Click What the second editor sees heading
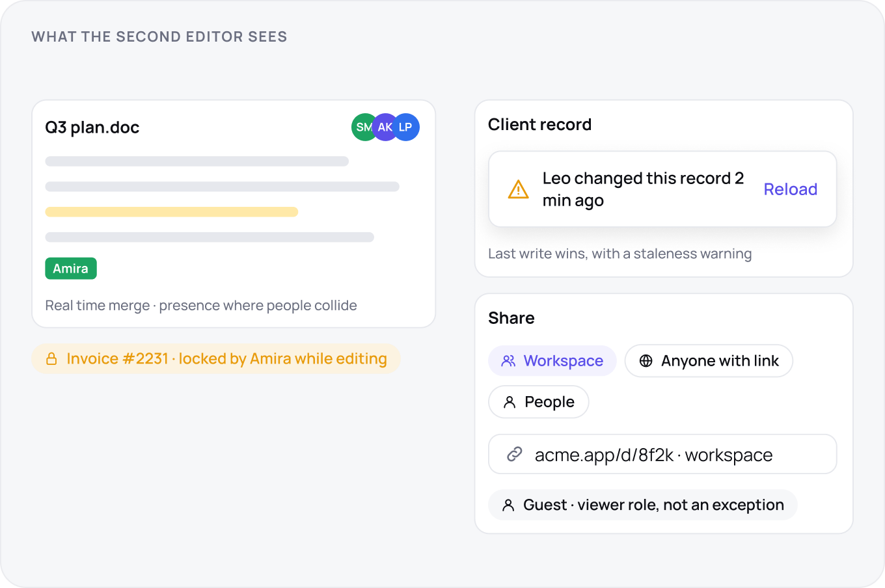 (159, 37)
